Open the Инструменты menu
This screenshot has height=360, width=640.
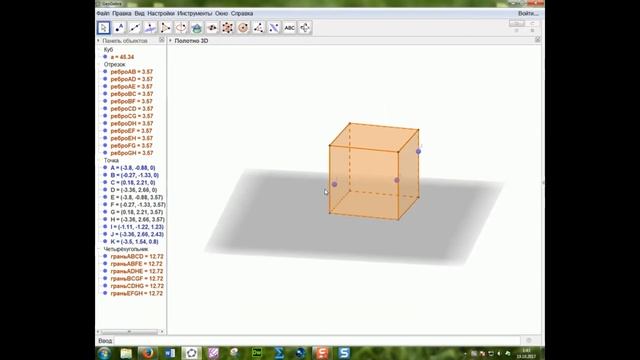coord(195,13)
